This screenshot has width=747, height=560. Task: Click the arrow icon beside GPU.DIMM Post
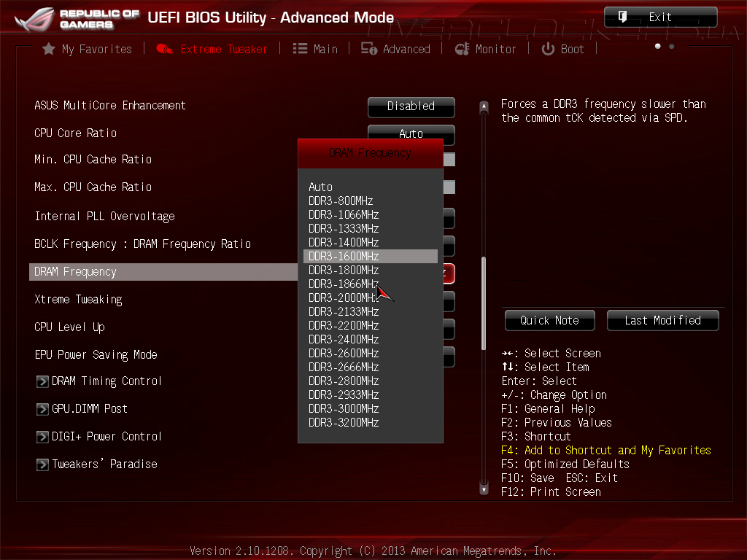(42, 409)
